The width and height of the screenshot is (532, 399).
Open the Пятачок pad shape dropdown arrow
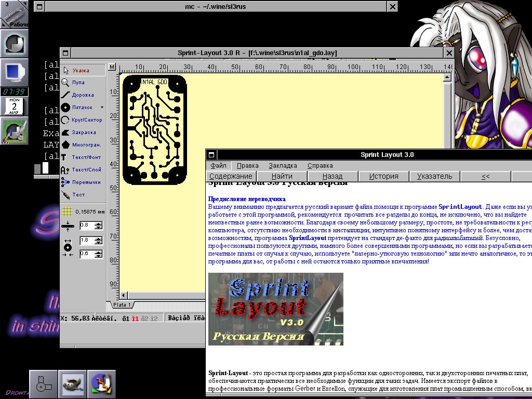coord(102,108)
